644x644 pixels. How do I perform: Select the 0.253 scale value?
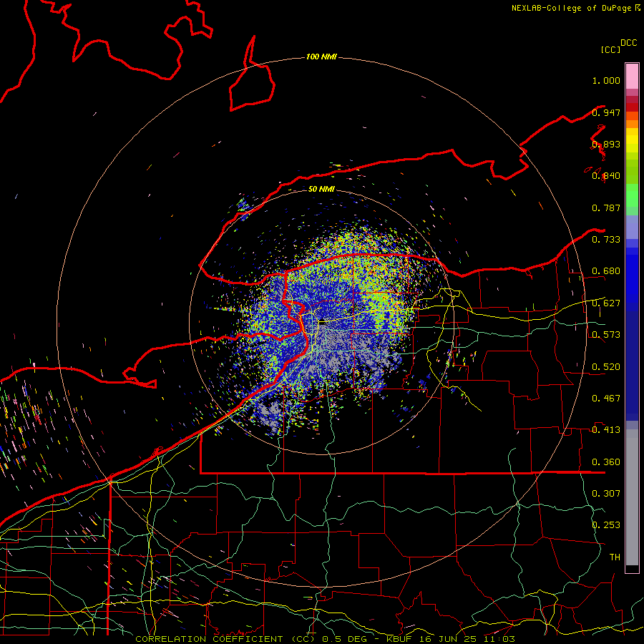click(x=606, y=525)
